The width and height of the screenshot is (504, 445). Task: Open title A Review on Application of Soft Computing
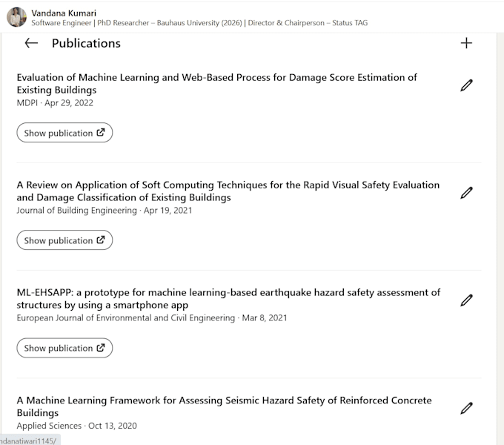coord(228,191)
